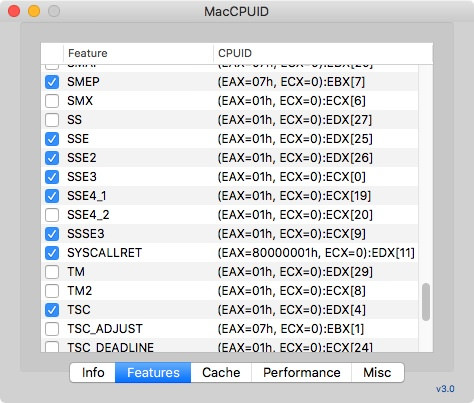This screenshot has width=474, height=403.
Task: Select the SSSE3 row
Action: (x=229, y=234)
